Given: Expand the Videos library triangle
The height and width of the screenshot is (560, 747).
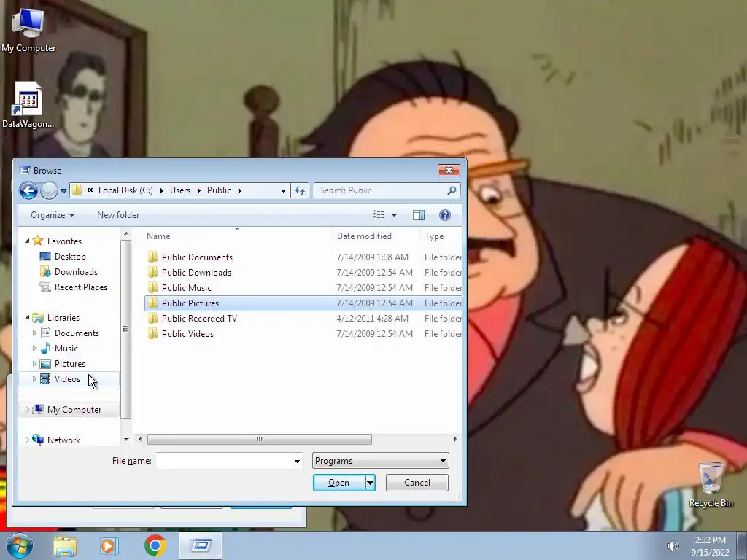Looking at the screenshot, I should tap(34, 379).
